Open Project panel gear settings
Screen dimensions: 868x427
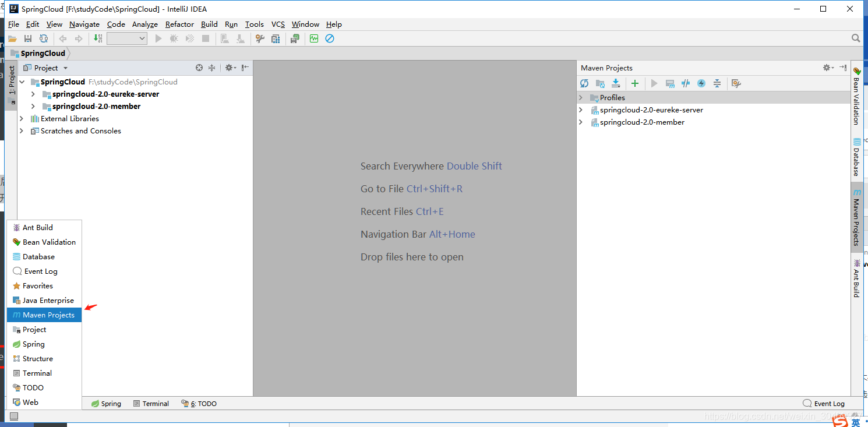pyautogui.click(x=230, y=68)
